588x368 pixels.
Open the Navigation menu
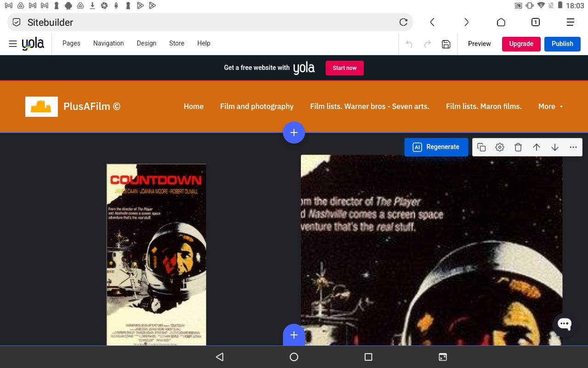(108, 43)
